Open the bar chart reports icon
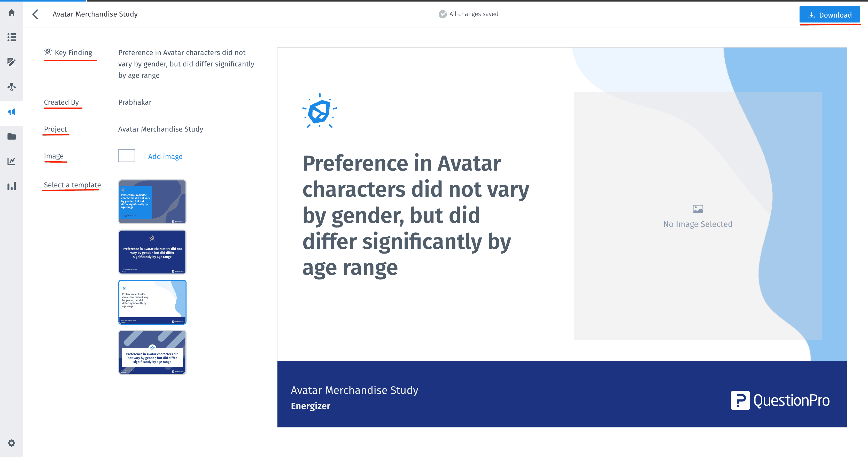 [x=11, y=186]
